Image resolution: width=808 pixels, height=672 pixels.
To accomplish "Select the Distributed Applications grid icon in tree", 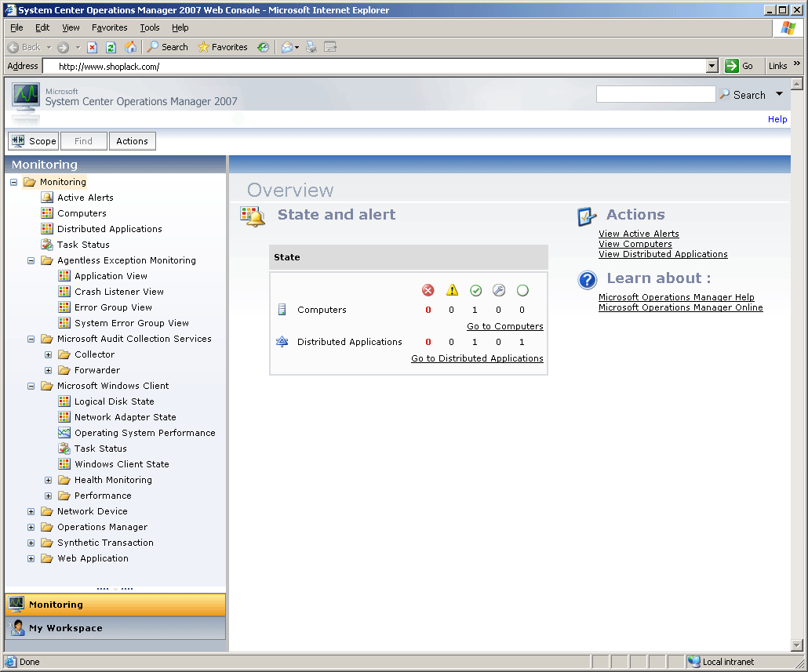I will coord(47,229).
